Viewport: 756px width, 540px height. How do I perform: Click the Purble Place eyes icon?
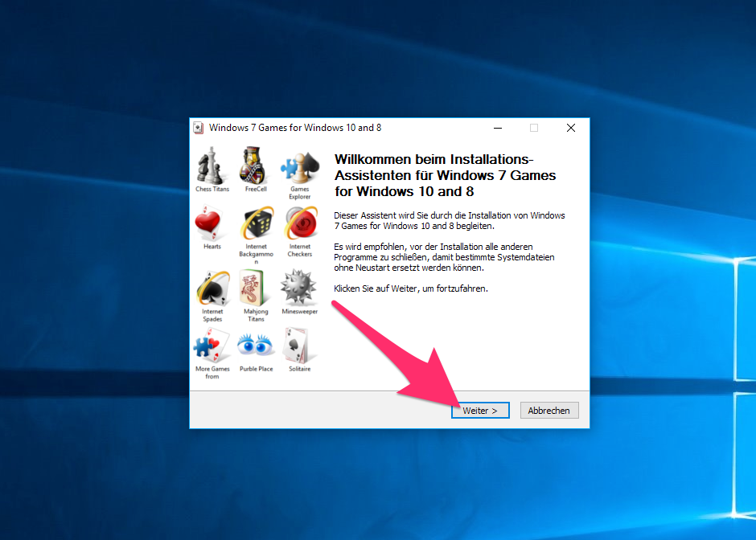(x=255, y=344)
